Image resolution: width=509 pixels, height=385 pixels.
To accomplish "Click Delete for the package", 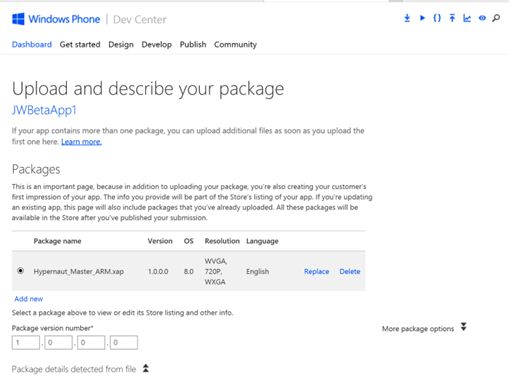I will (x=350, y=271).
